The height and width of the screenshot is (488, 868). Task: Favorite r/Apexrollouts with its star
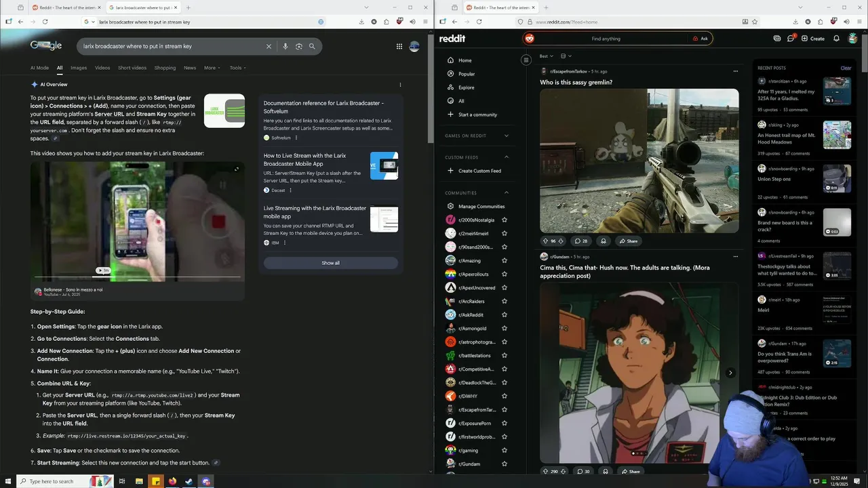[x=505, y=274]
